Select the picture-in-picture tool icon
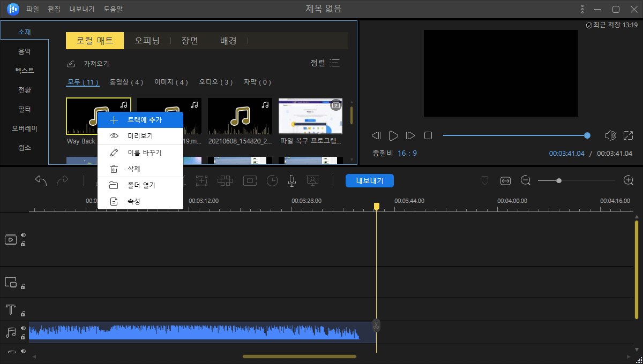The height and width of the screenshot is (364, 643). point(249,181)
